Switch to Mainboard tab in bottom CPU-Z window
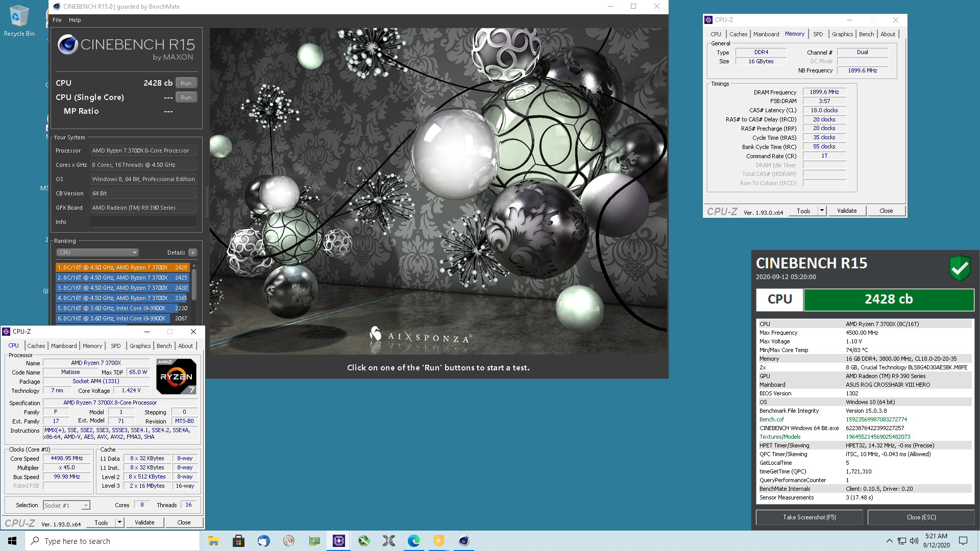 [x=64, y=346]
